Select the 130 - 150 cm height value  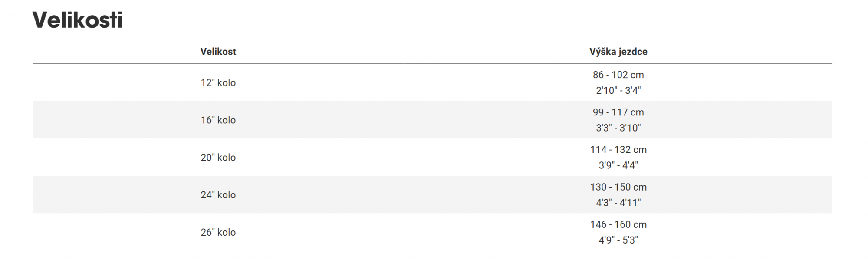pyautogui.click(x=618, y=187)
